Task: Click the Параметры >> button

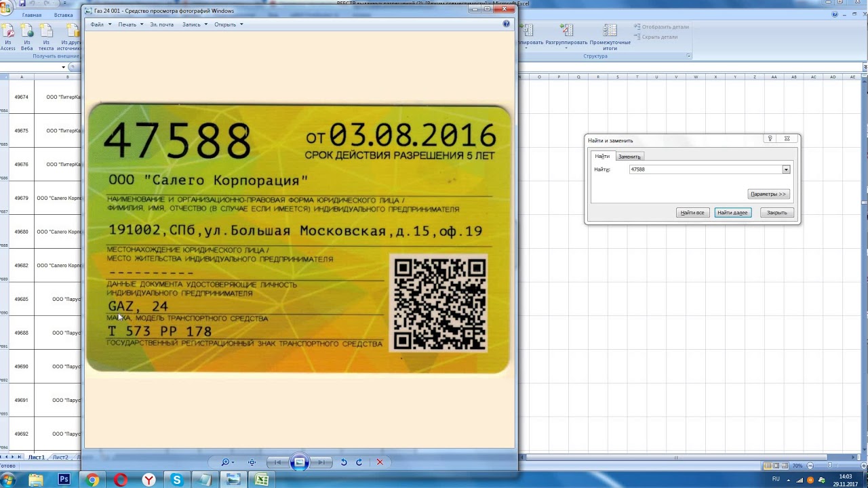Action: (x=768, y=194)
